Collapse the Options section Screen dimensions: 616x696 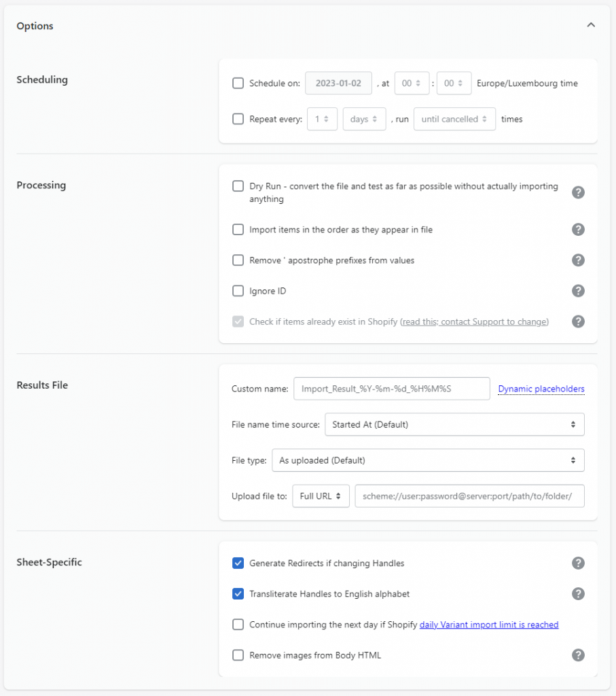tap(591, 24)
